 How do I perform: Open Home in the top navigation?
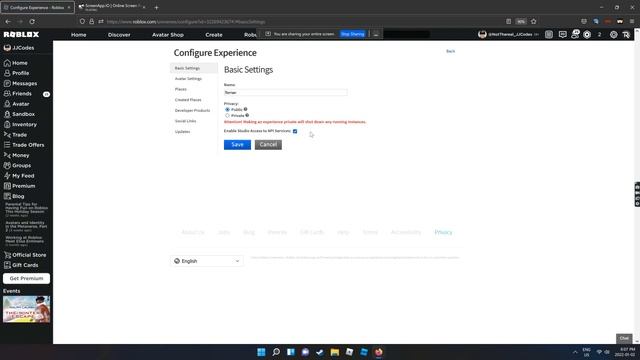[79, 35]
